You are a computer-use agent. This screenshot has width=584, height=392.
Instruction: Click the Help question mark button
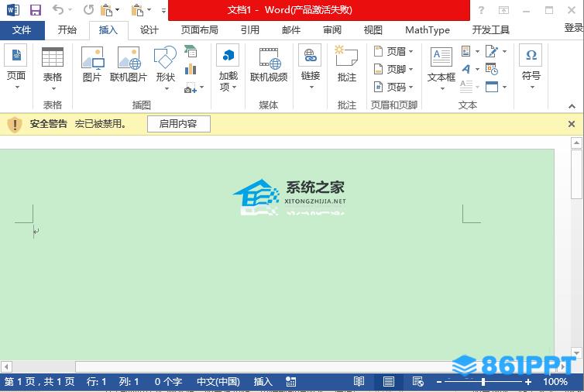pyautogui.click(x=481, y=10)
